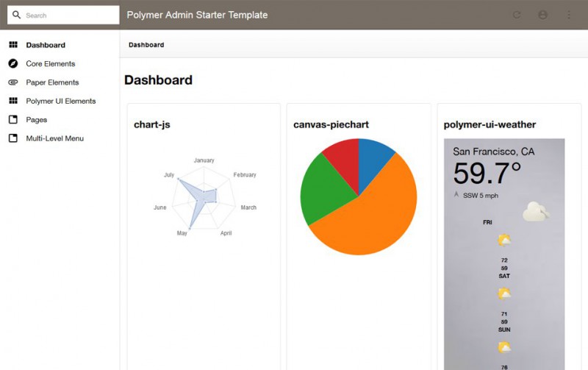Click the orange slice of the piechart
The height and width of the screenshot is (370, 588).
click(367, 217)
